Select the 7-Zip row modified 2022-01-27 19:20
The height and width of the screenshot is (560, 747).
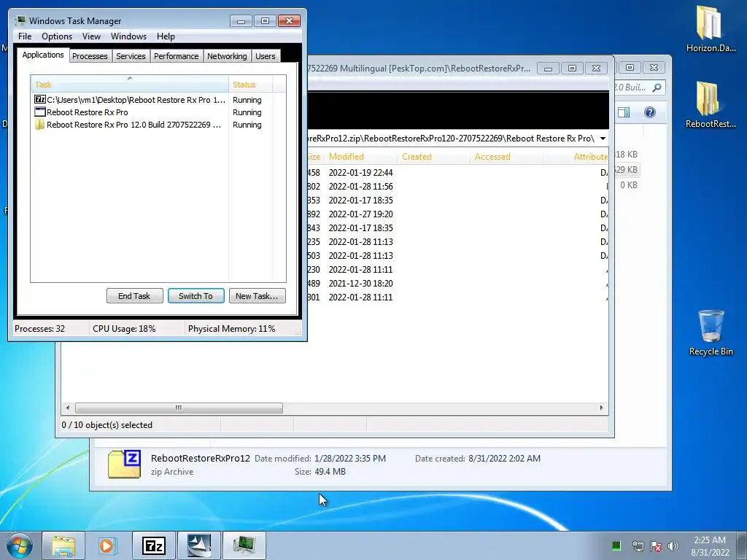click(x=457, y=214)
